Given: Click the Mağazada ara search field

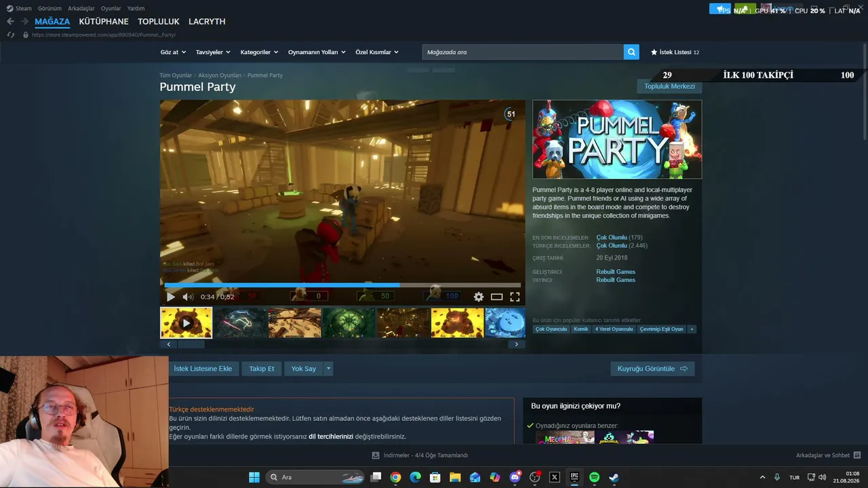Looking at the screenshot, I should [x=523, y=52].
